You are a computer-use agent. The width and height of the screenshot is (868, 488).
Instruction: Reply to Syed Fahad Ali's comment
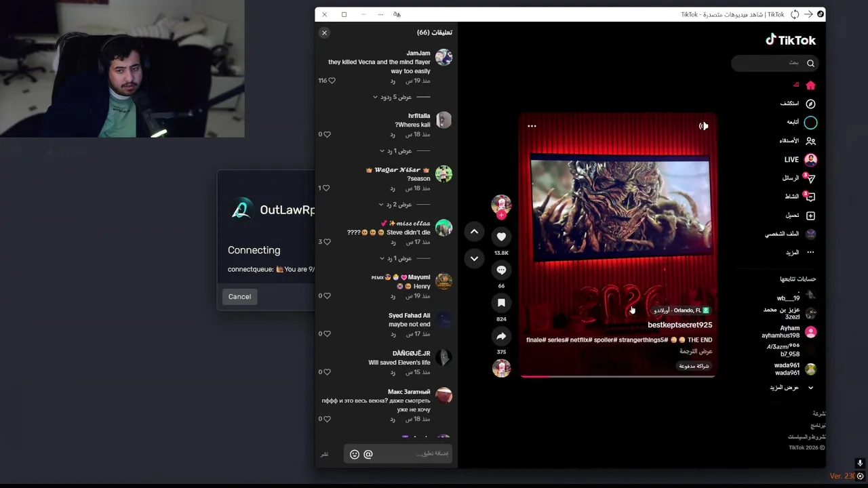(x=393, y=333)
